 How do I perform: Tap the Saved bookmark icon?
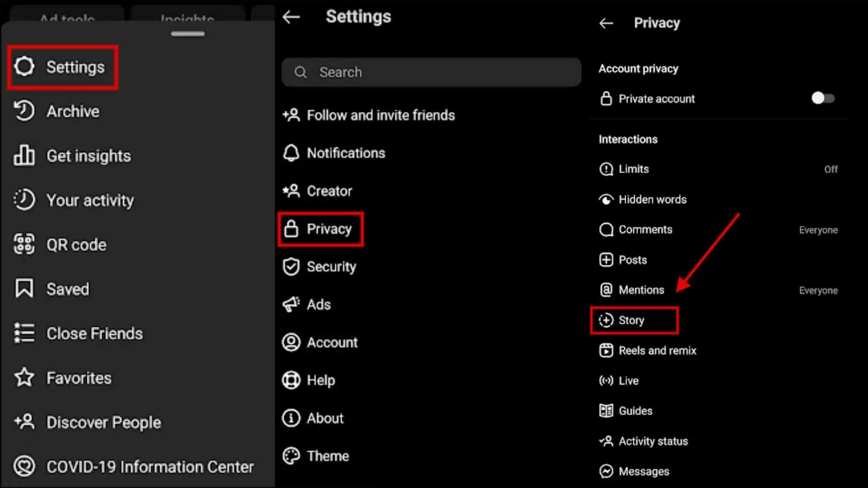click(x=24, y=289)
